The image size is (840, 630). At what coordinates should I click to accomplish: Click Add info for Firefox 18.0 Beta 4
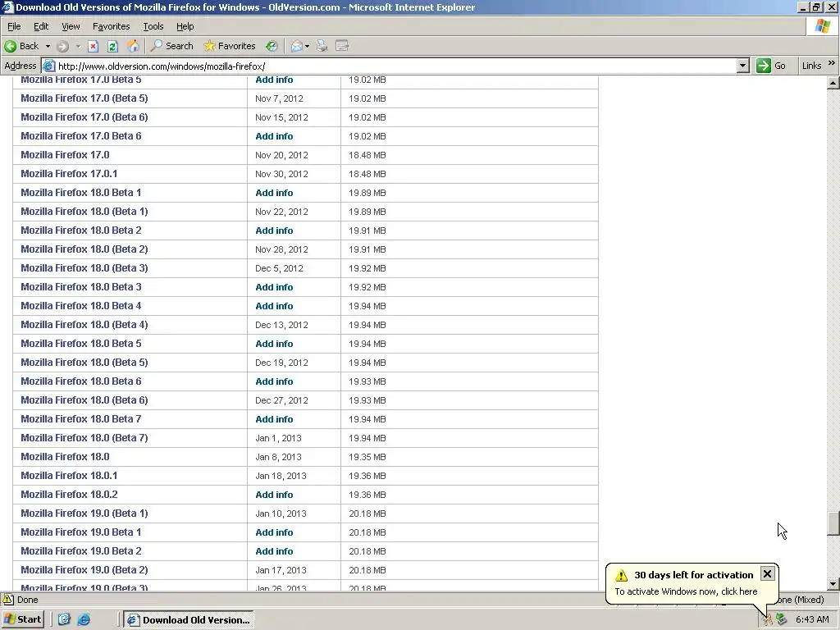click(x=274, y=306)
